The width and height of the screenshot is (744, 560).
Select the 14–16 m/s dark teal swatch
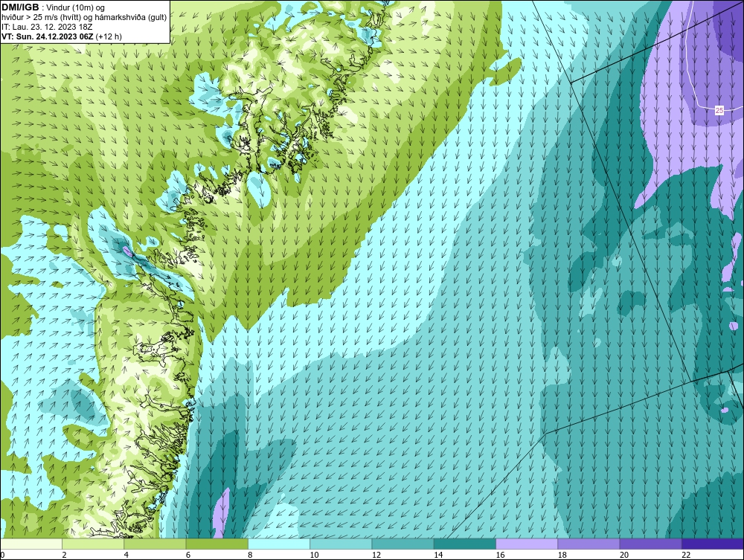tap(464, 544)
